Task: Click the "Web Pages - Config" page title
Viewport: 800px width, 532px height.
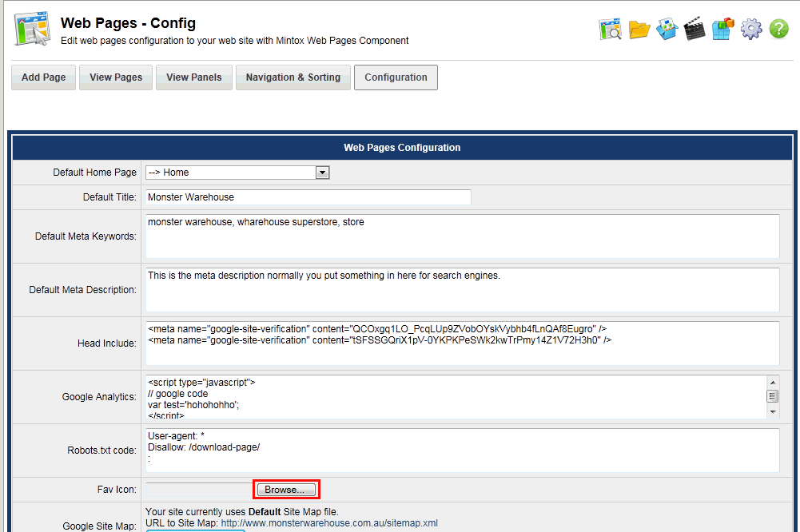Action: coord(128,23)
